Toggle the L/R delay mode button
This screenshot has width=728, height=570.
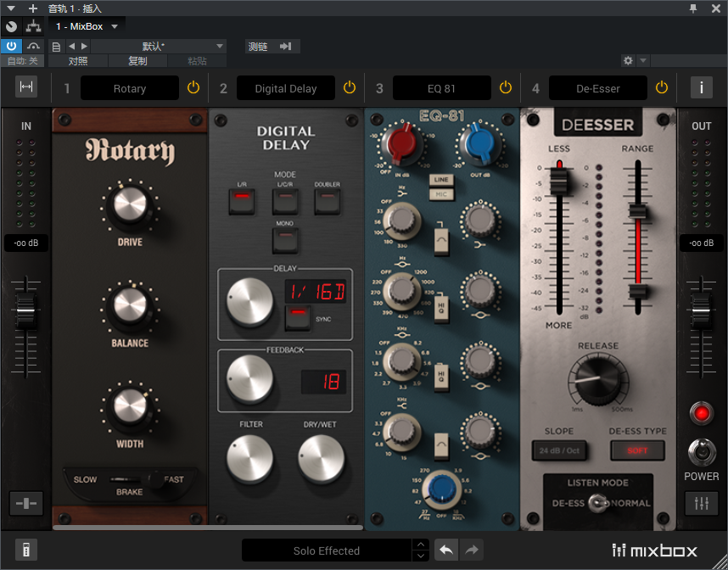pyautogui.click(x=242, y=201)
